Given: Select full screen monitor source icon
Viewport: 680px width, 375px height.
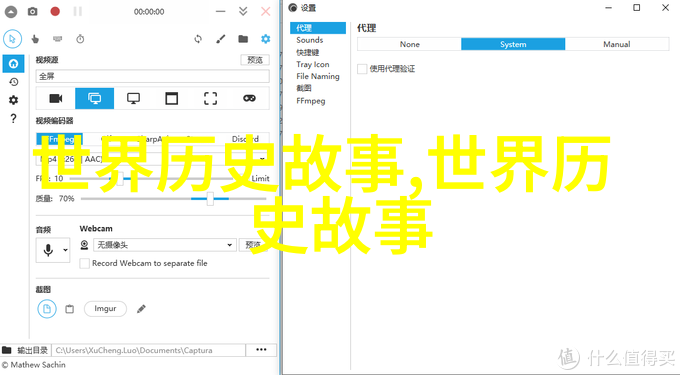Looking at the screenshot, I should click(95, 98).
